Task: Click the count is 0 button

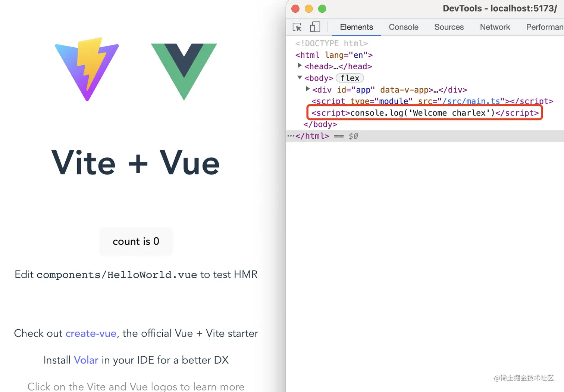Action: click(136, 241)
